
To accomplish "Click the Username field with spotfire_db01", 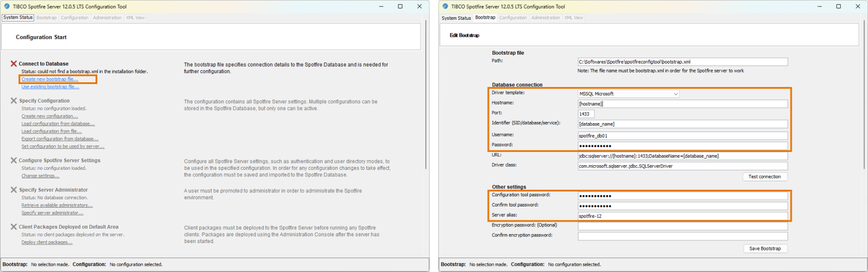I will tap(682, 135).
